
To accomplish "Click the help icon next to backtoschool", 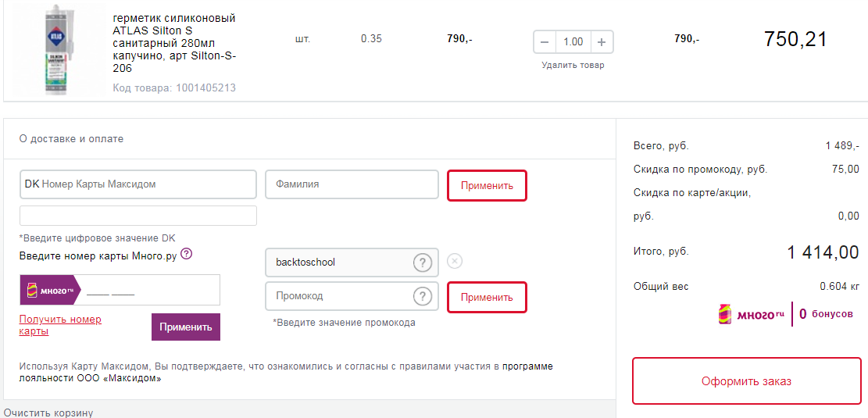I will 422,263.
